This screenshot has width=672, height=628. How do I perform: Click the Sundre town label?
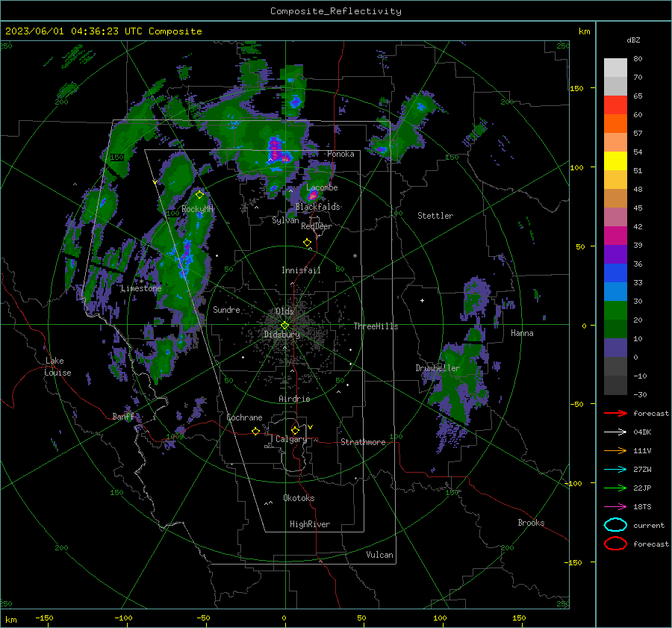226,309
